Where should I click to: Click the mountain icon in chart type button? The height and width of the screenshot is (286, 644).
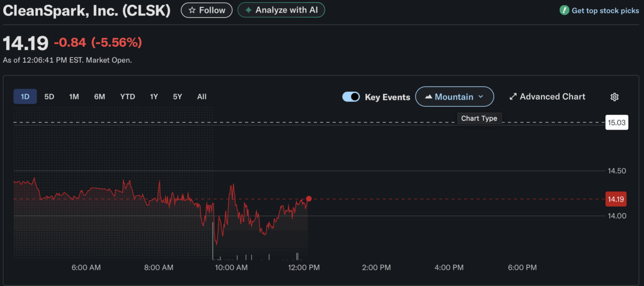[x=428, y=97]
